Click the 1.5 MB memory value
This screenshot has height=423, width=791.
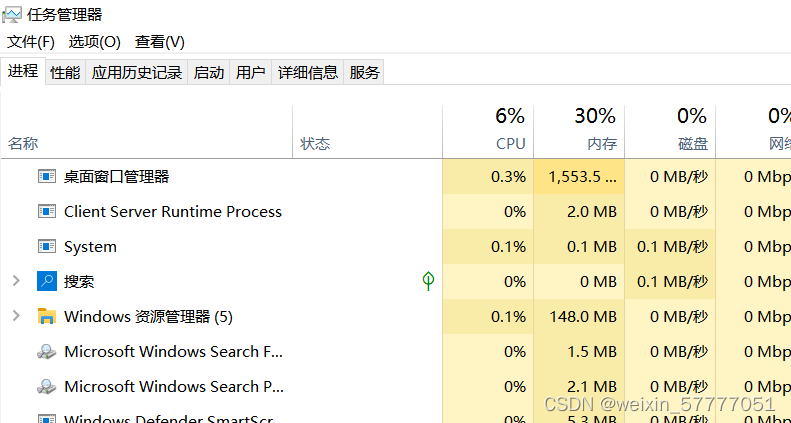pyautogui.click(x=592, y=351)
